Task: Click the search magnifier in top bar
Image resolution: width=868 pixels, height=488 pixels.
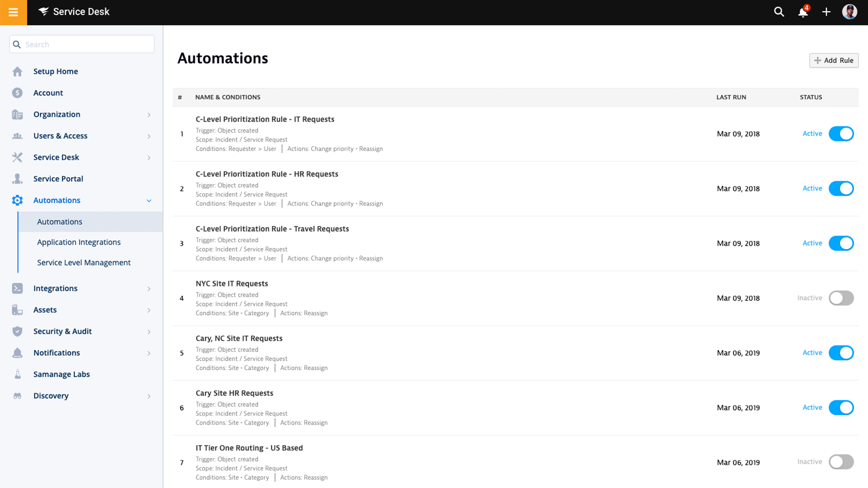Action: [x=779, y=12]
